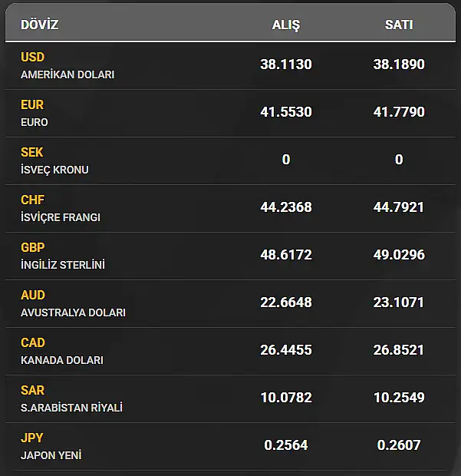Open the USD currency code link
This screenshot has width=461, height=476.
(x=33, y=58)
